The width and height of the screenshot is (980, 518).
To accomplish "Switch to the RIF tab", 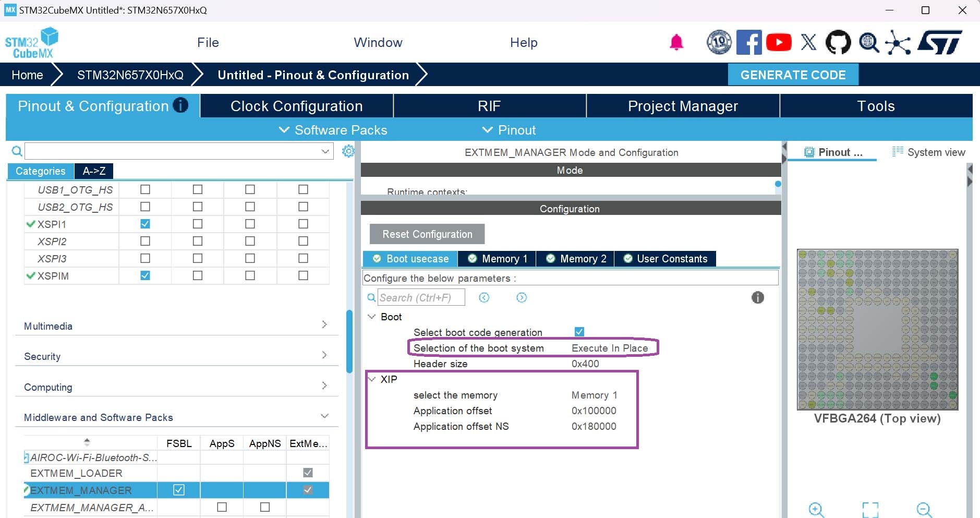I will [490, 106].
